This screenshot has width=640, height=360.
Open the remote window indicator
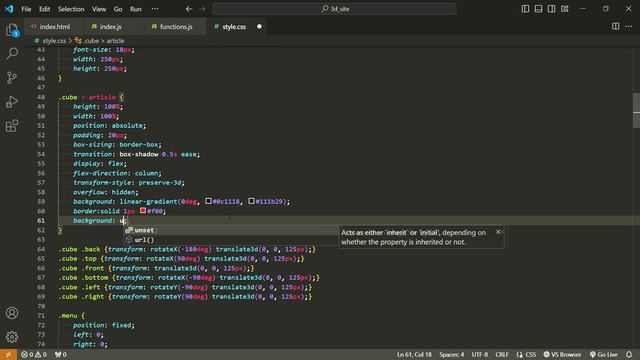click(x=8, y=354)
